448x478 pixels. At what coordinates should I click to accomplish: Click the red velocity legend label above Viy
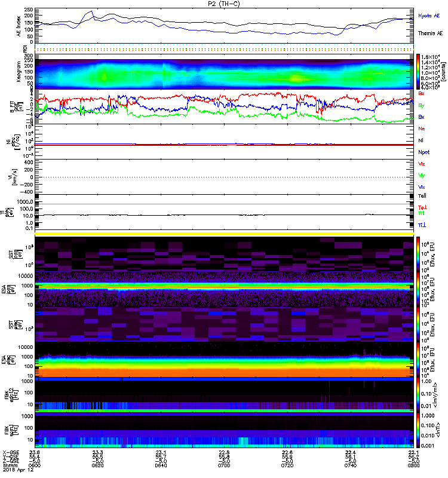(x=421, y=164)
